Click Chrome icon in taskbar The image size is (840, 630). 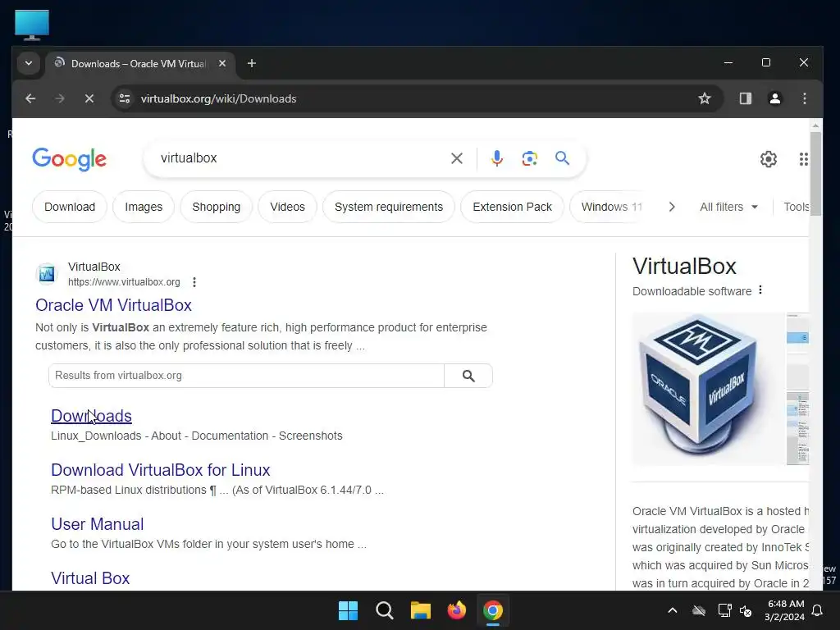point(493,610)
